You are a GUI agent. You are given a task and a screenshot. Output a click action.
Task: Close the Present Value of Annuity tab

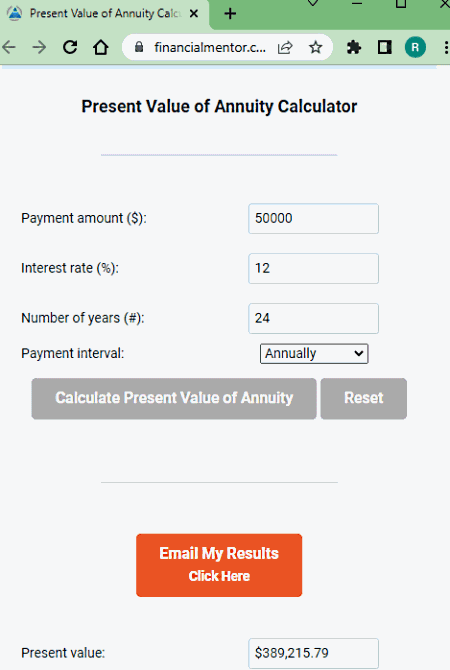tap(194, 14)
